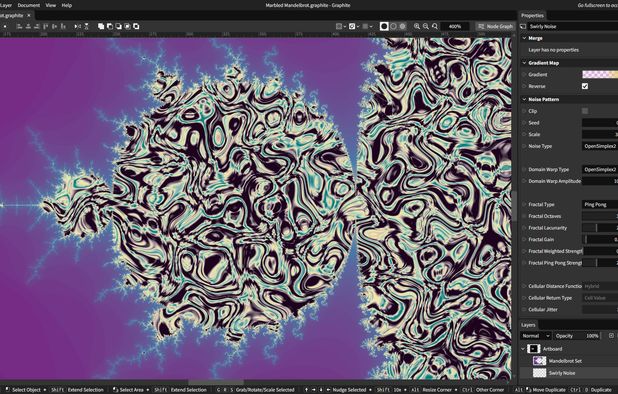Open overlays options dropdown arrow
618x394 pixels.
345,26
